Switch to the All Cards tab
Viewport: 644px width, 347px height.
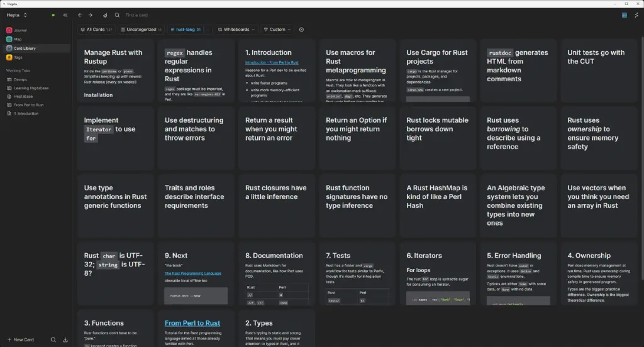pos(96,30)
